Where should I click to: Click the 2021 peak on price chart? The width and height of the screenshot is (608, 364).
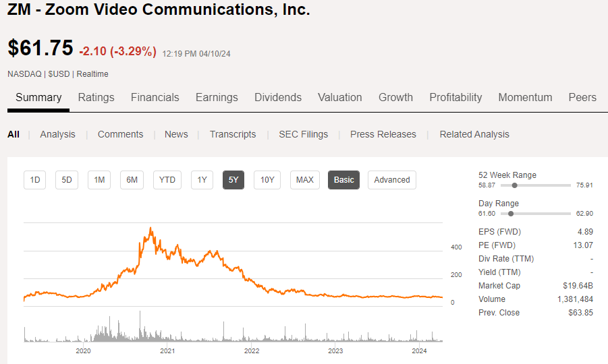tap(150, 228)
